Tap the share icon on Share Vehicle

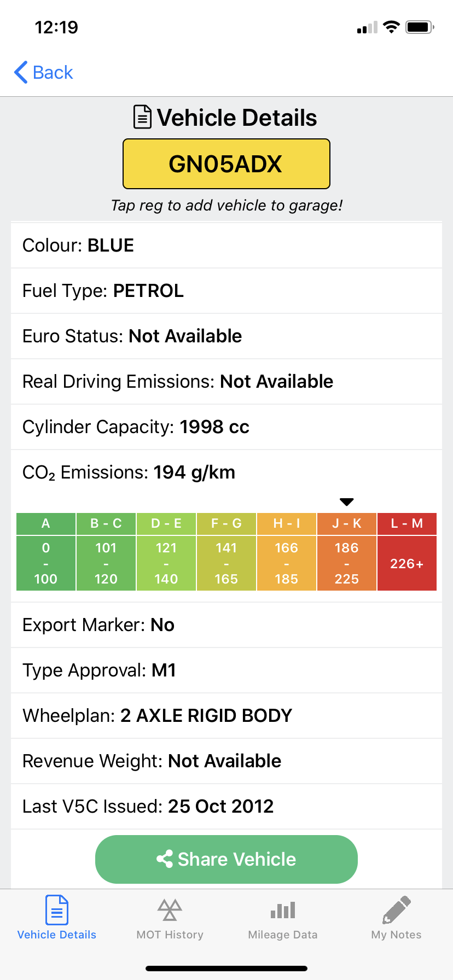pyautogui.click(x=165, y=859)
